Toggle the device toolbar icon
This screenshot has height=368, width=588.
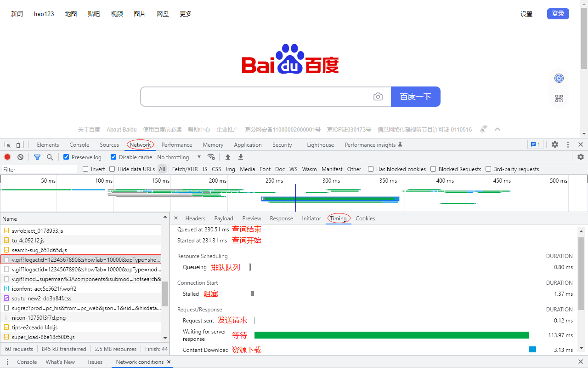coord(20,144)
